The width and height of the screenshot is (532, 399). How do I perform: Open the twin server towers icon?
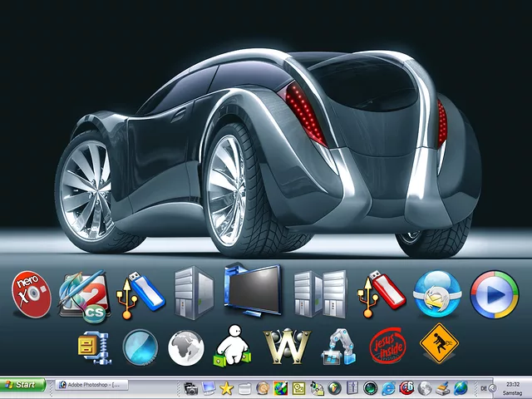click(x=320, y=294)
